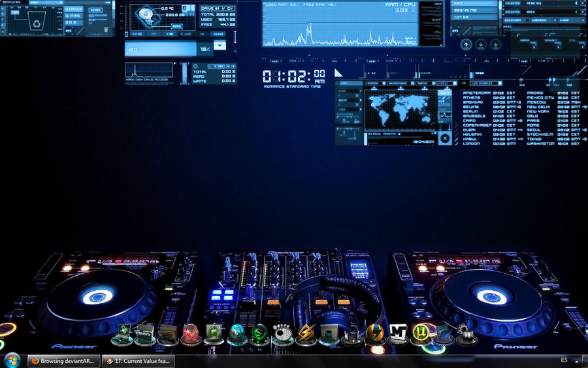This screenshot has height=368, width=588.
Task: Open the green bottle dock icon
Action: (x=214, y=334)
